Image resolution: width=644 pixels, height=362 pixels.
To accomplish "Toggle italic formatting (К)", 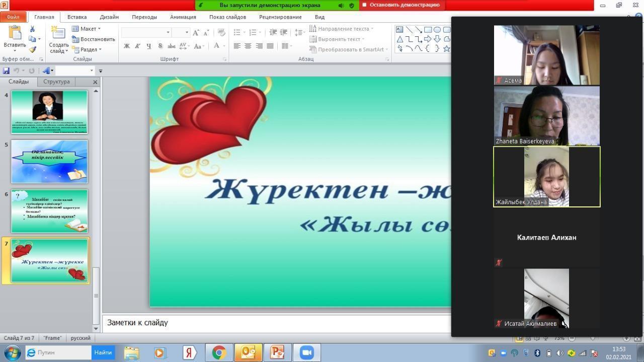I will click(137, 46).
